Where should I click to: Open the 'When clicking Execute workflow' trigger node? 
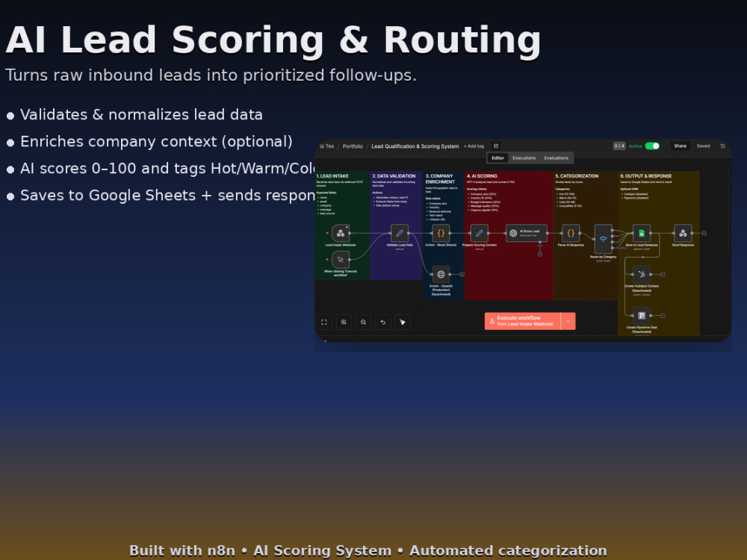tap(340, 260)
